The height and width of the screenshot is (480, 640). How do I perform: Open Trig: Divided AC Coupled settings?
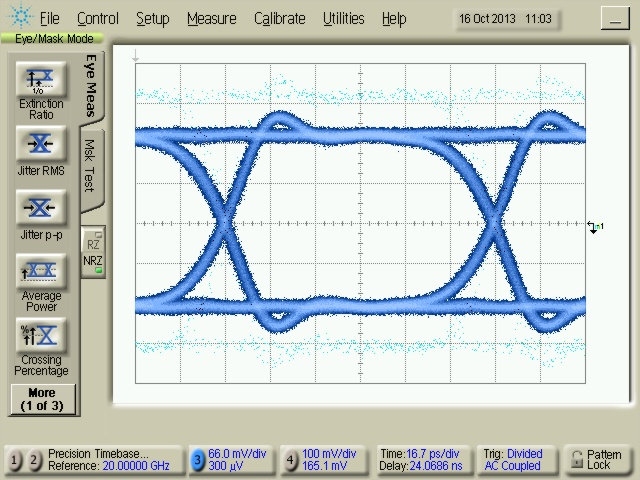click(x=516, y=460)
